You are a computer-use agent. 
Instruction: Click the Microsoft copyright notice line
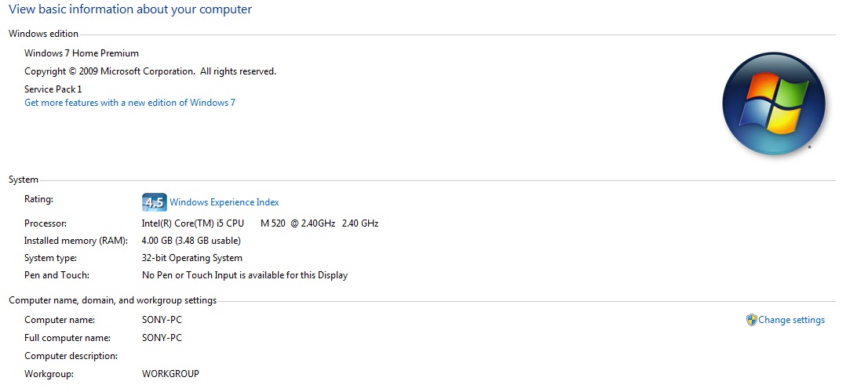[x=150, y=71]
